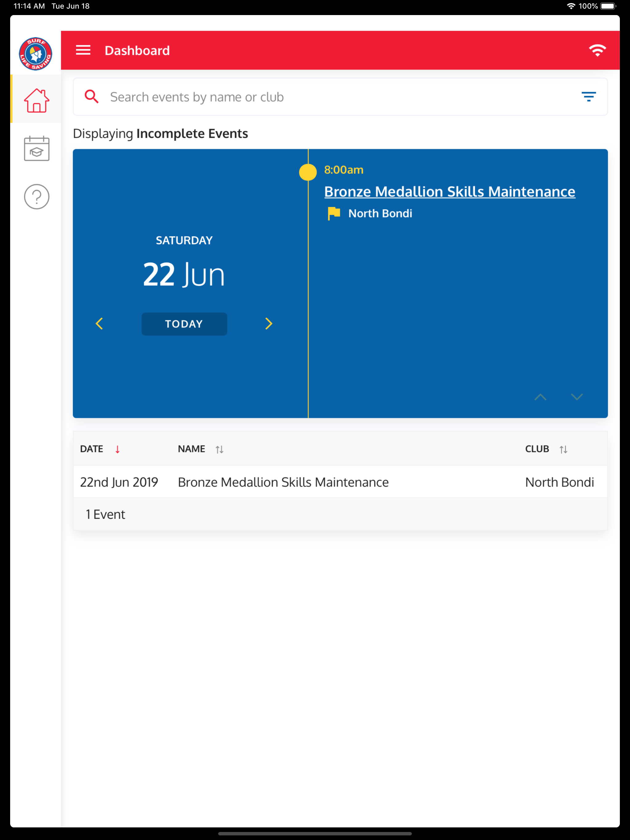Click the yellow flag club icon
The height and width of the screenshot is (840, 630).
pos(334,213)
